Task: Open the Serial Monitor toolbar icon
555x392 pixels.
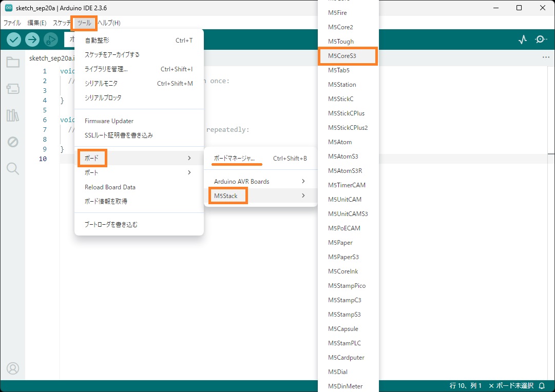Action: click(x=541, y=40)
